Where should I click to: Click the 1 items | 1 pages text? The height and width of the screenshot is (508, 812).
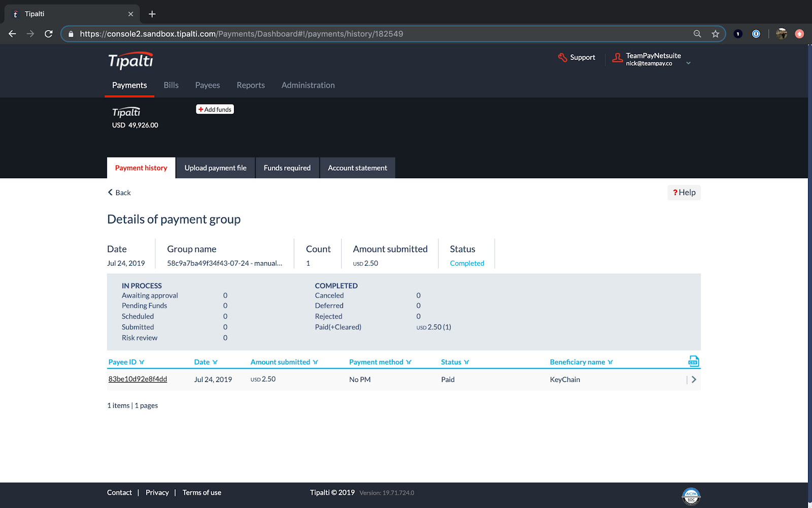click(132, 405)
